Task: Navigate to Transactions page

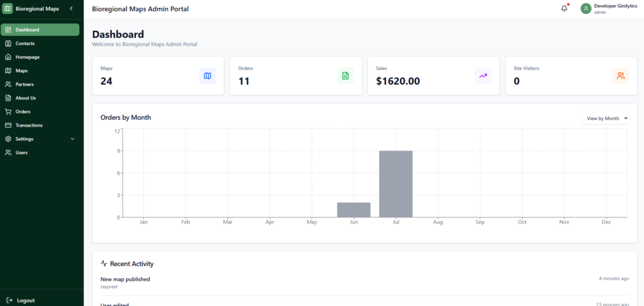Action: 40,125
